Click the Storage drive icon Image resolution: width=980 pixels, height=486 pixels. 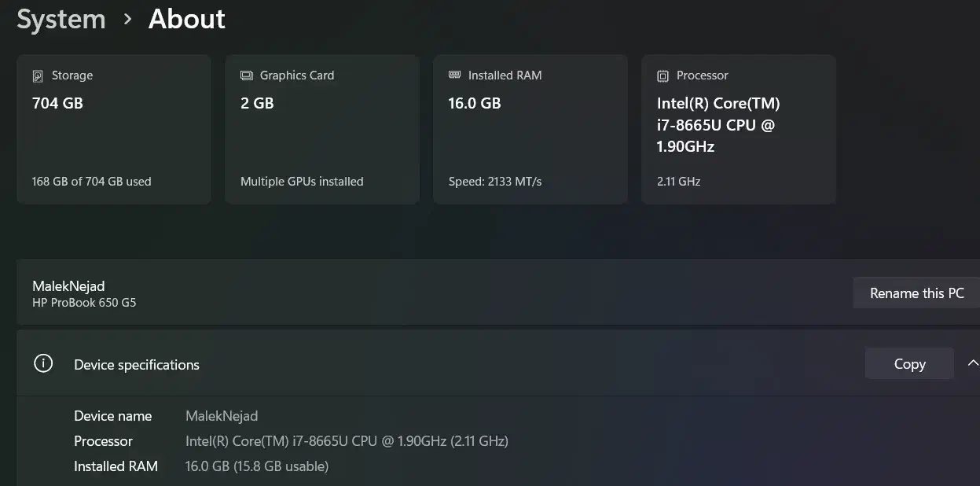(38, 76)
